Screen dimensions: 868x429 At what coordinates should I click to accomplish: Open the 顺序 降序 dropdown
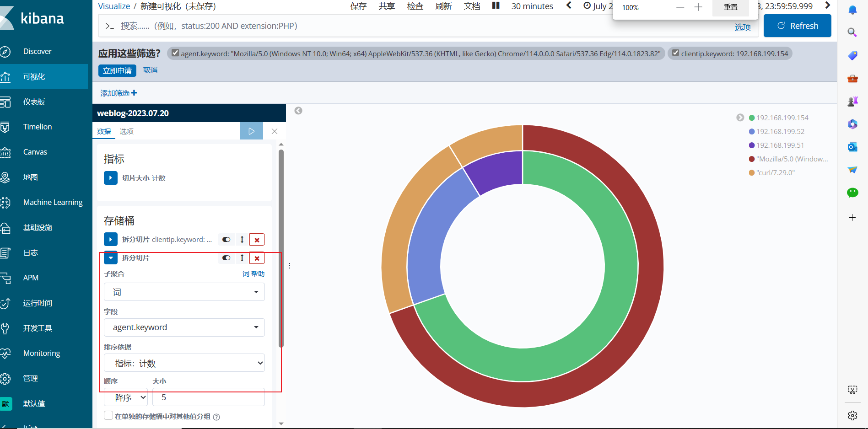(x=126, y=397)
